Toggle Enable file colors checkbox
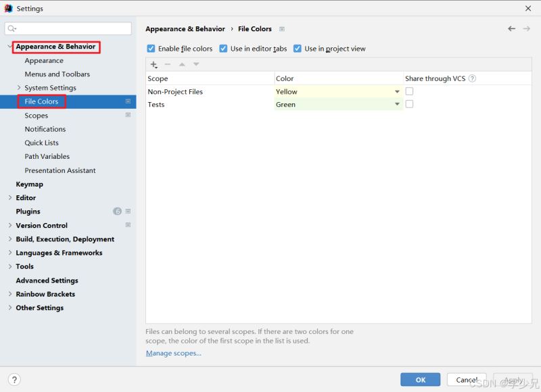541x392 pixels. pos(151,48)
